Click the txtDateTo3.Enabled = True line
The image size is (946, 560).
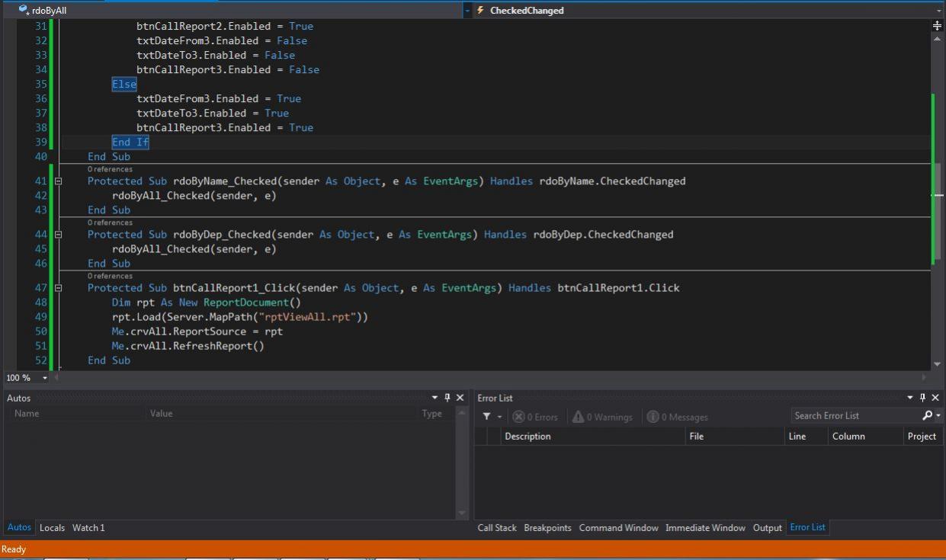click(x=213, y=113)
